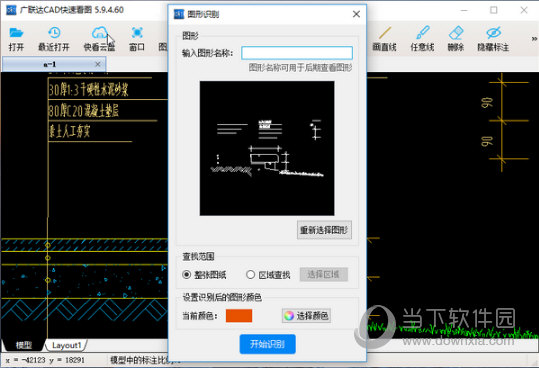The height and width of the screenshot is (370, 539).
Task: Click the 30厚1:3干硬性水泥砂浆 annotation text
Action: pos(88,89)
